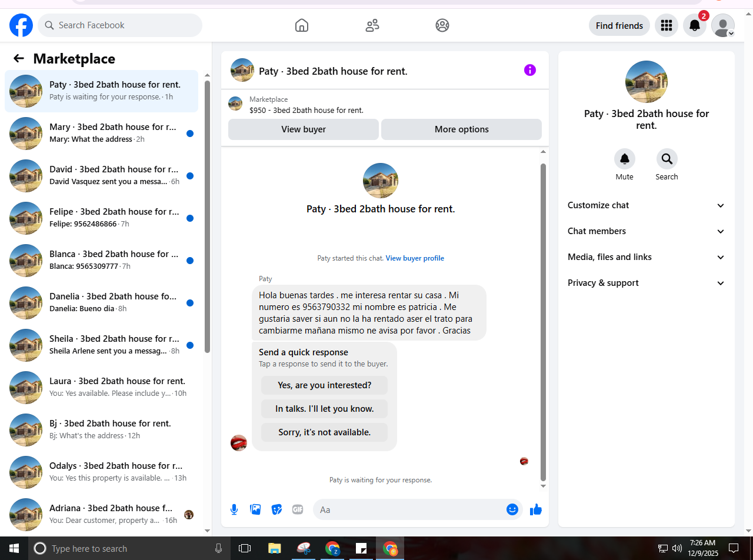Mute this chat with the bell icon

[x=625, y=159]
